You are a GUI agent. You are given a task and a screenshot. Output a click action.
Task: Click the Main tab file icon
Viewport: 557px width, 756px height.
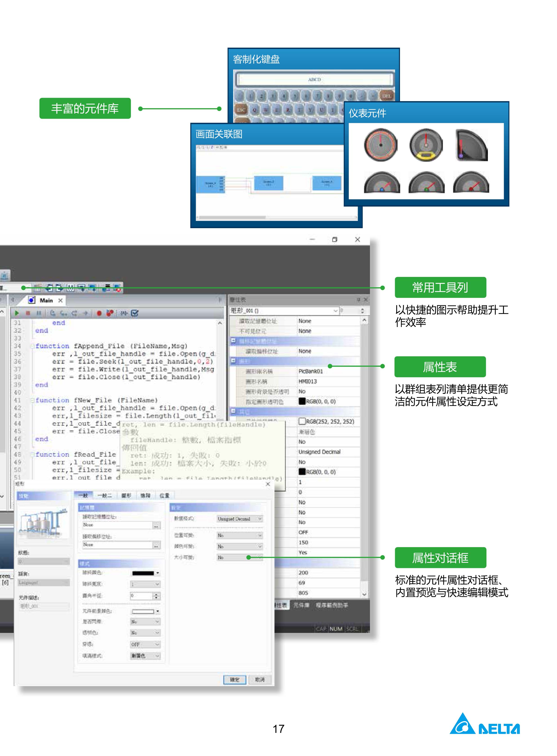pos(32,300)
